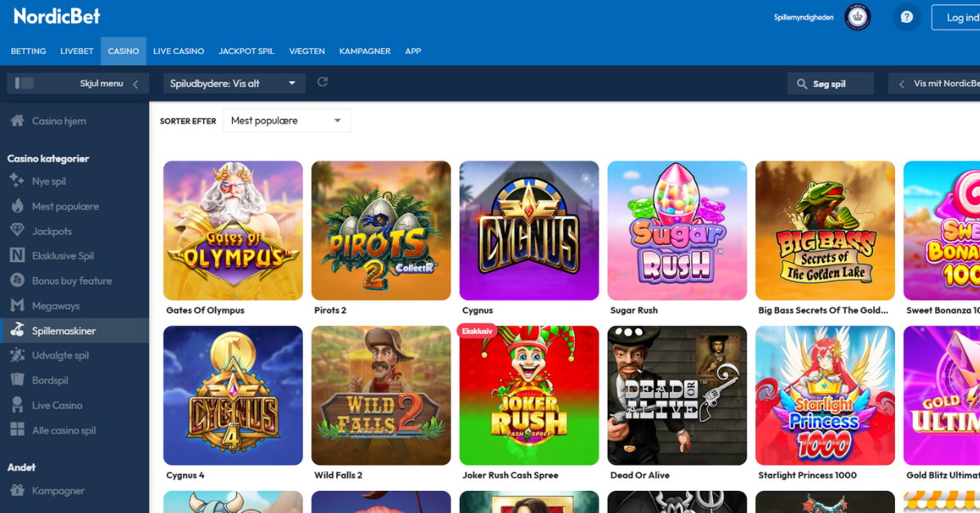980x513 pixels.
Task: Open the Gold Blitz Ultimate thumbnail
Action: click(x=942, y=395)
